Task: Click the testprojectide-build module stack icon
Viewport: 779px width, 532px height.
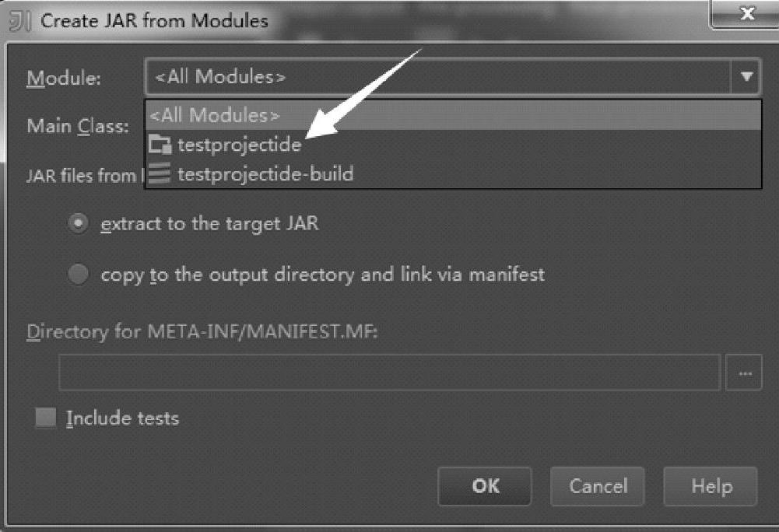Action: [x=160, y=173]
